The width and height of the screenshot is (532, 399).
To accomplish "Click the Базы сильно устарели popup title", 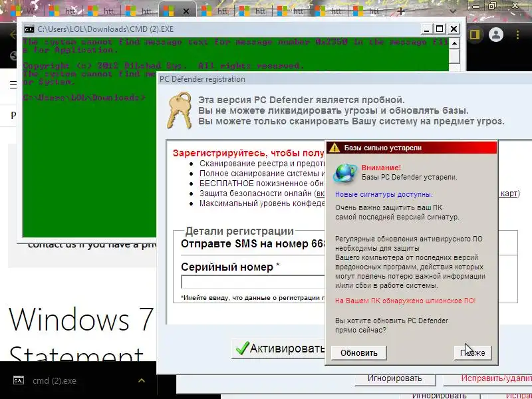I will (x=383, y=148).
